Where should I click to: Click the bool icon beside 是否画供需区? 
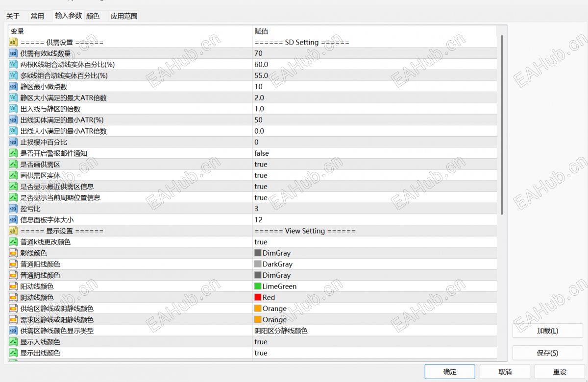tap(13, 164)
